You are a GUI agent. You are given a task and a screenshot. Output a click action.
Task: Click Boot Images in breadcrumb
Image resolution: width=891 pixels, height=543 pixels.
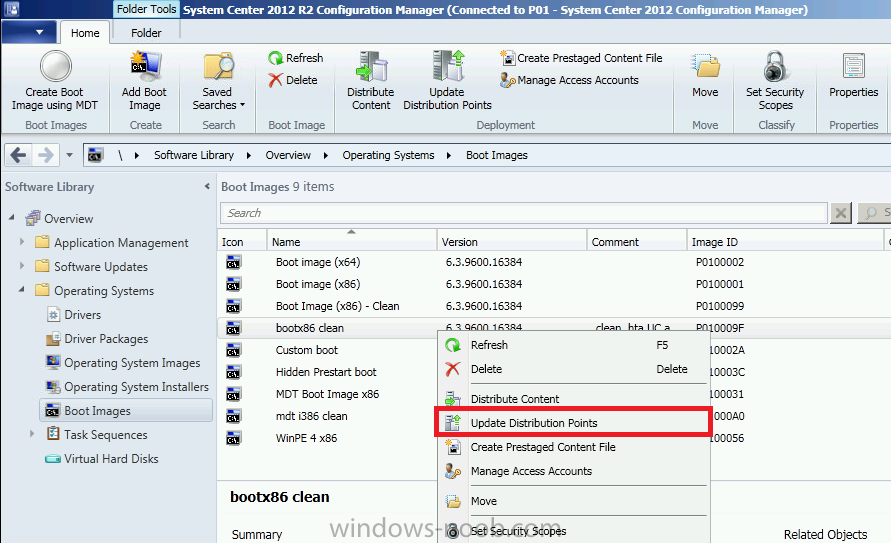click(x=497, y=155)
